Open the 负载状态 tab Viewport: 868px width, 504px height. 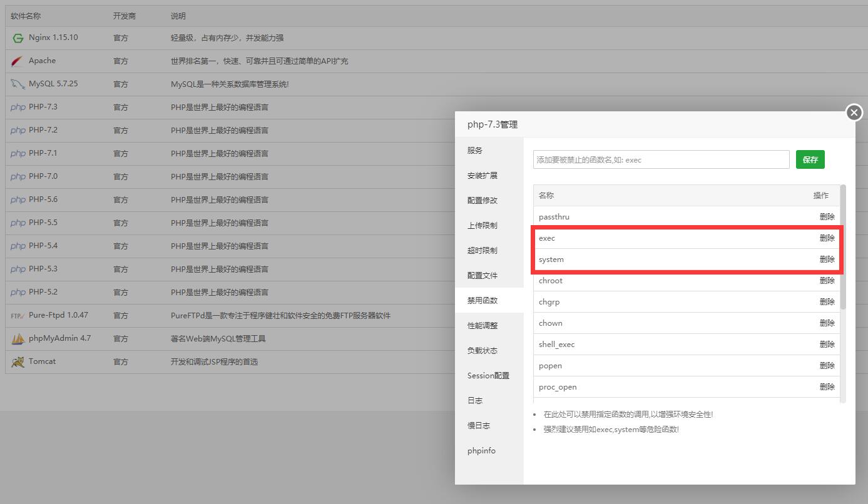(x=489, y=351)
